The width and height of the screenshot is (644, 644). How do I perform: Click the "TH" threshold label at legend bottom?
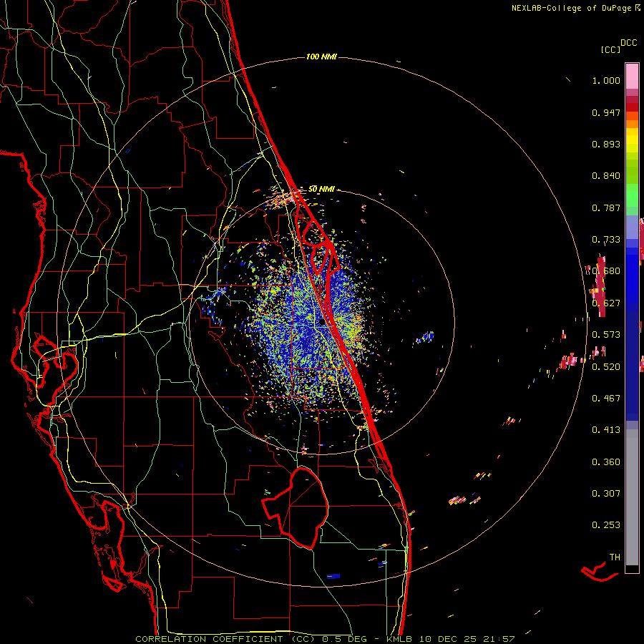coord(615,557)
